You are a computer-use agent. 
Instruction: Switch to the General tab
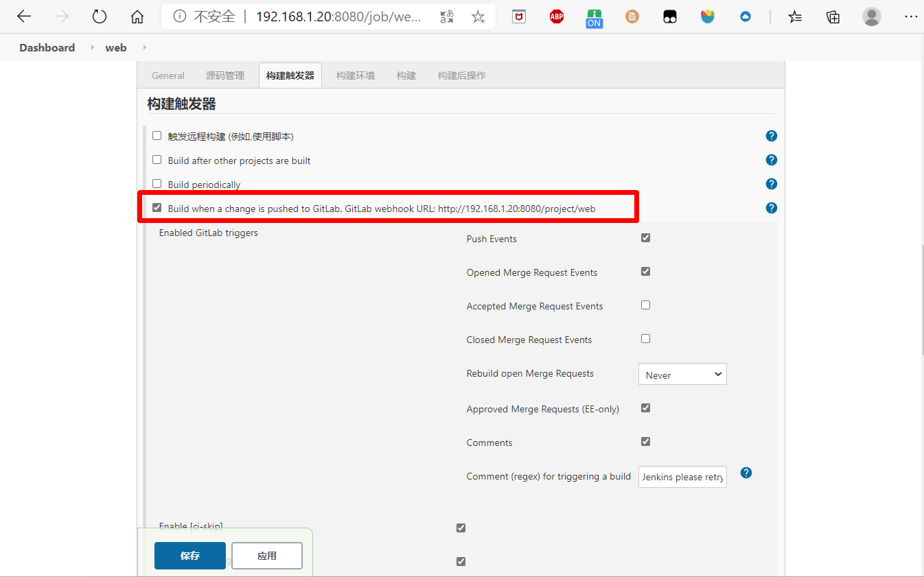[168, 75]
